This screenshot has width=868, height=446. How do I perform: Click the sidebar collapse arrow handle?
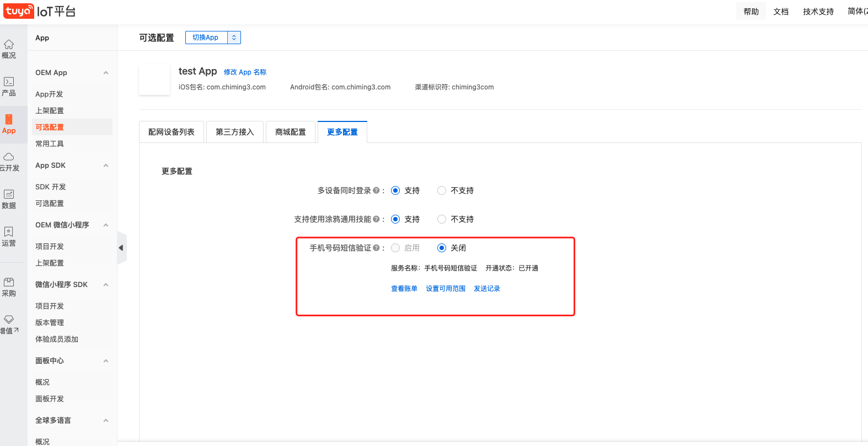pyautogui.click(x=121, y=248)
